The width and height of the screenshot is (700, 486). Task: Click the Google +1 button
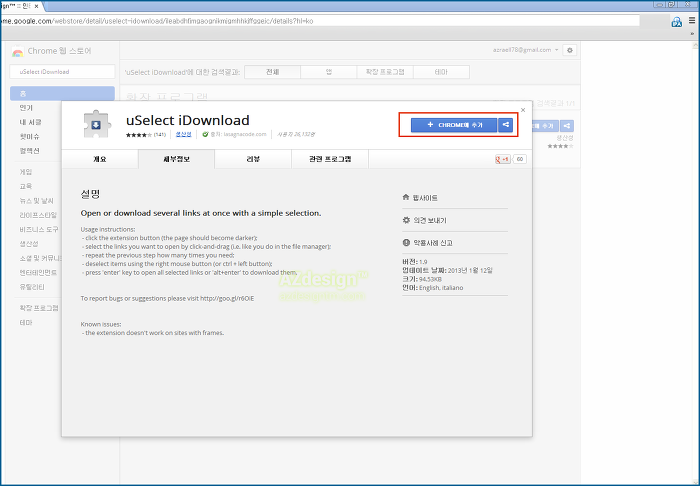click(503, 159)
